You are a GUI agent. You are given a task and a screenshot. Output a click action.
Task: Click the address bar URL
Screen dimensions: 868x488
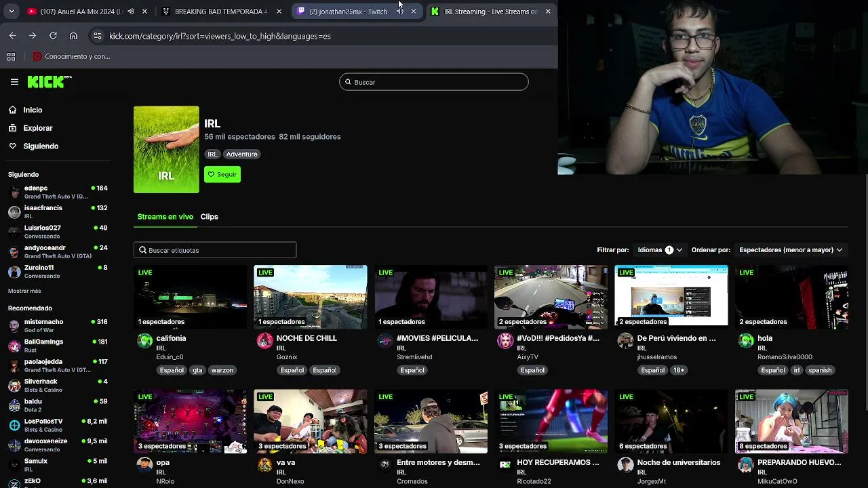tap(220, 36)
